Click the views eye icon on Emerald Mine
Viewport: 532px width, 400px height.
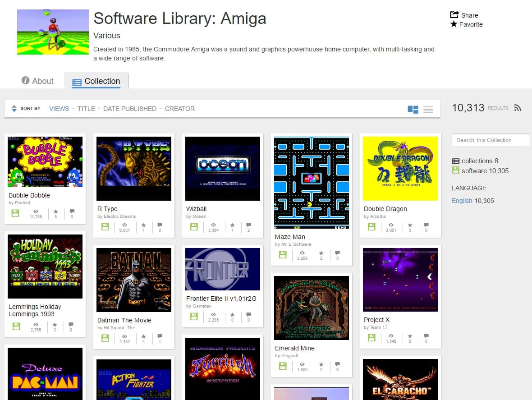click(x=302, y=364)
